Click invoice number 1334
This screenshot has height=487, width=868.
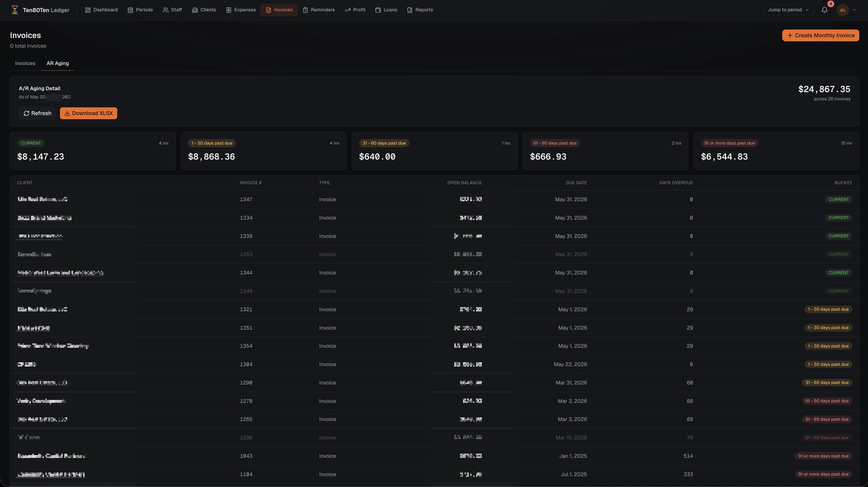pyautogui.click(x=246, y=218)
